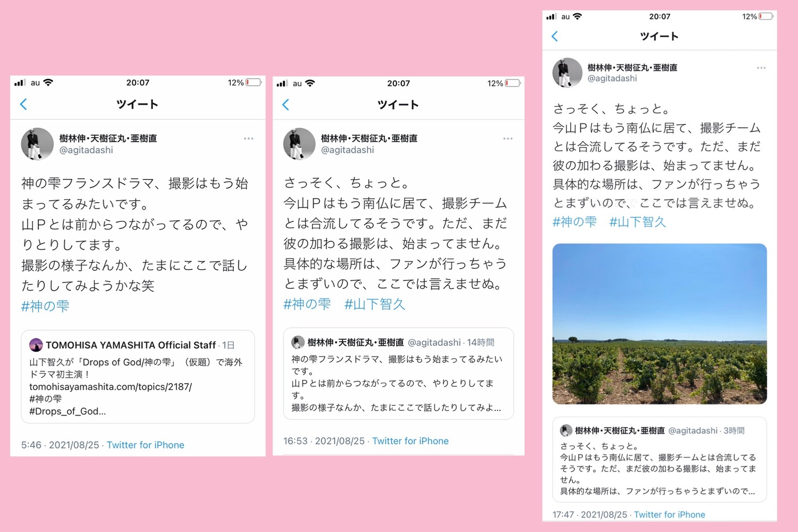The height and width of the screenshot is (532, 798).
Task: Tap the back arrow in left screenshot
Action: (23, 104)
